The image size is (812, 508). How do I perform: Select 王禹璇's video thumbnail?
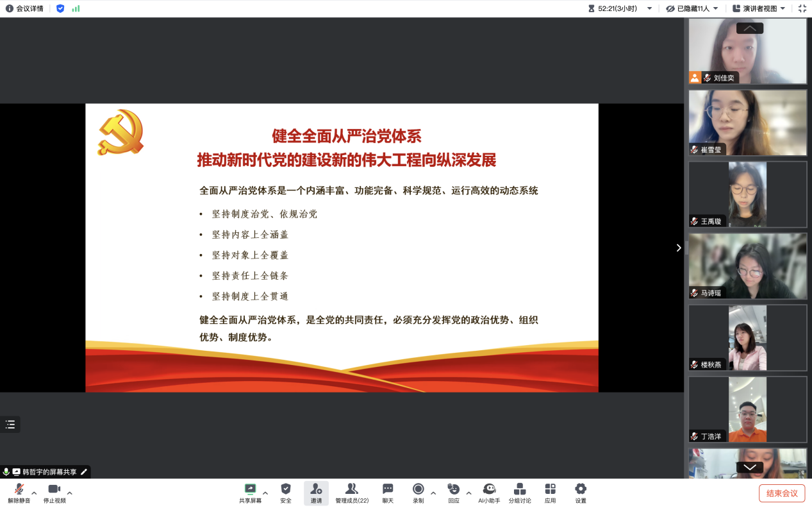tap(747, 194)
